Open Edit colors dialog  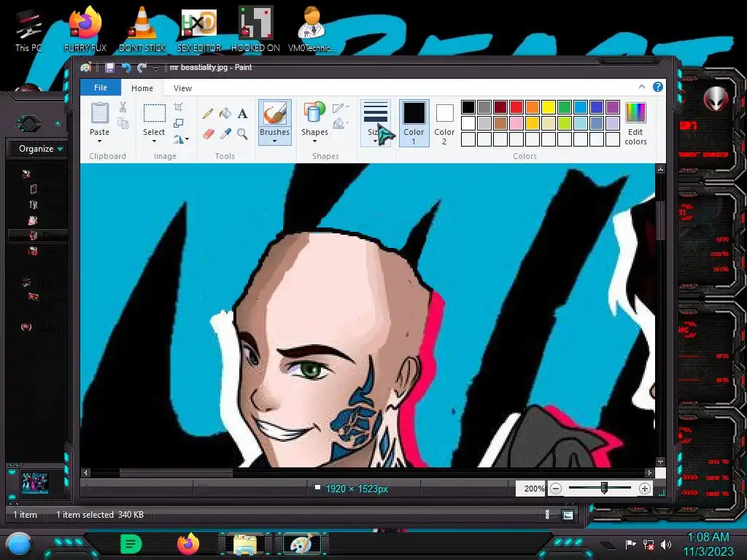pos(635,123)
